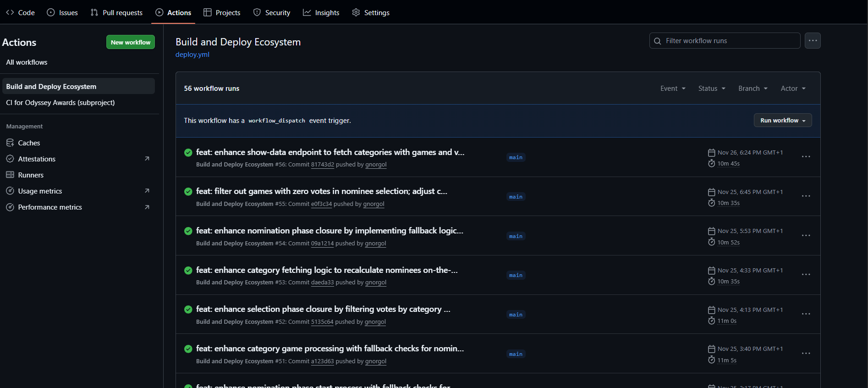This screenshot has height=388, width=868.
Task: Expand the Status filter dropdown
Action: click(x=712, y=89)
